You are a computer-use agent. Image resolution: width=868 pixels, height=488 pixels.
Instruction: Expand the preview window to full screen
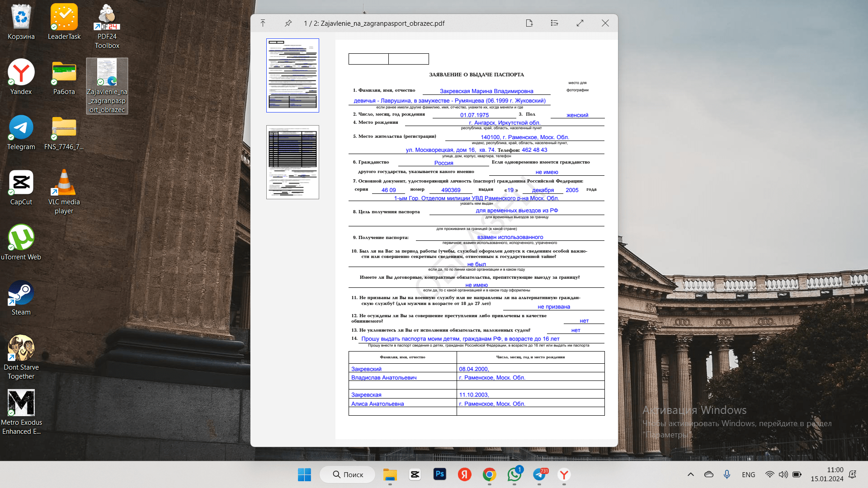(580, 23)
